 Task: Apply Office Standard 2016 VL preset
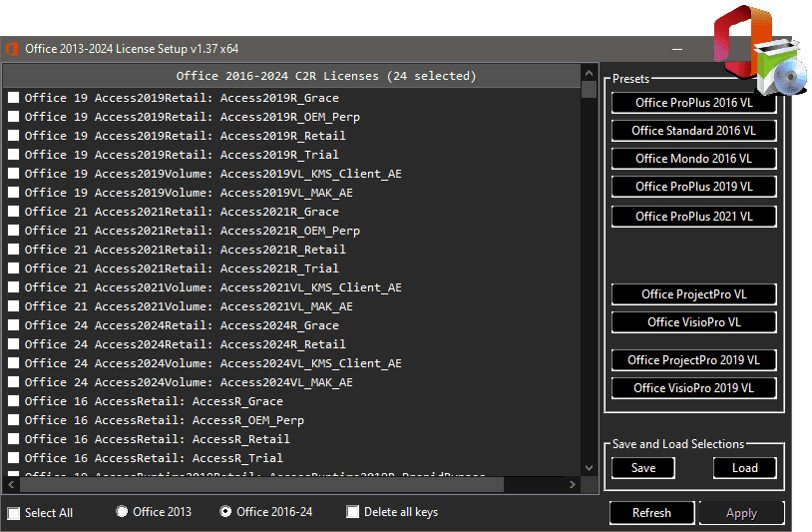[x=694, y=131]
